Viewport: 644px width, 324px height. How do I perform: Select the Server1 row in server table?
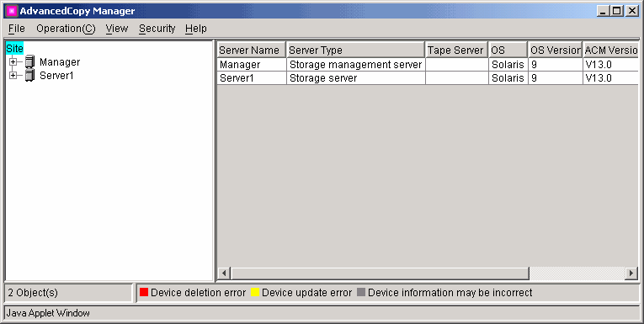(x=428, y=78)
